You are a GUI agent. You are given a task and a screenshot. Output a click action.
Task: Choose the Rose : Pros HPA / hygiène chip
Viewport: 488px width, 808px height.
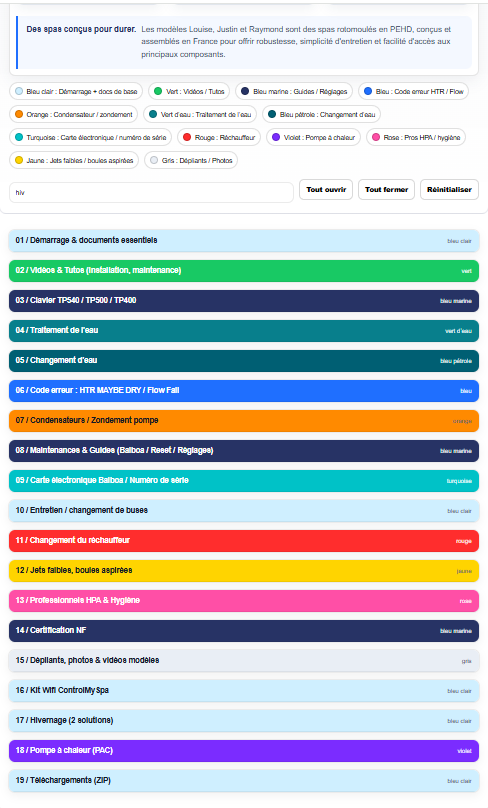point(416,138)
